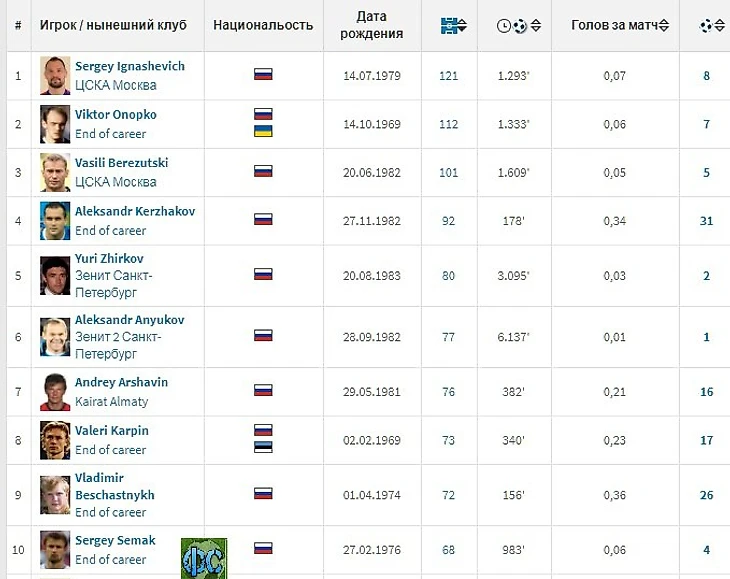
Task: Sort by goals football icon column
Action: [x=706, y=26]
